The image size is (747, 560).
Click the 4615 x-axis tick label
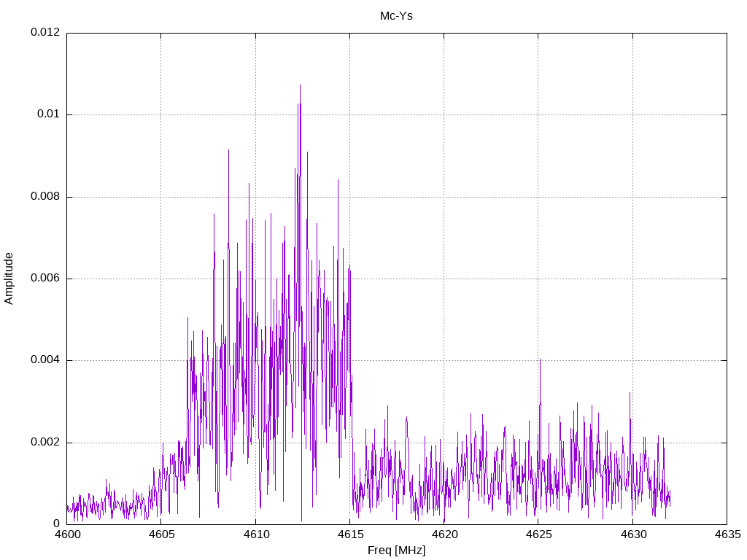350,534
